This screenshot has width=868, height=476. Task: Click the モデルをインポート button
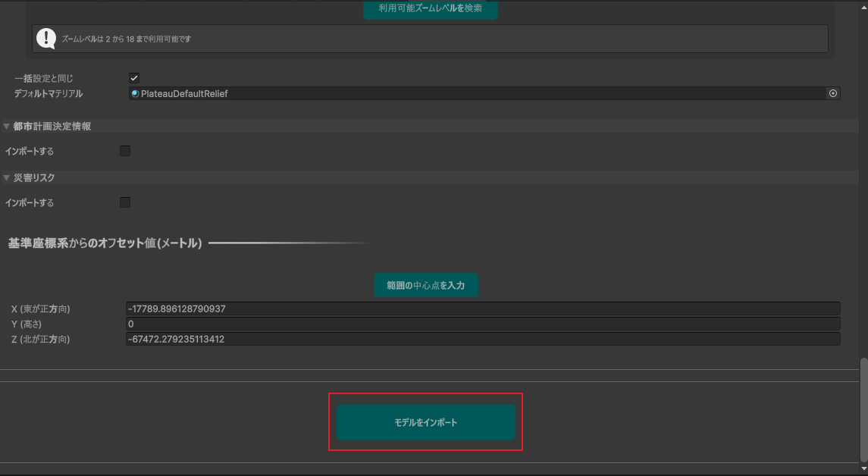(425, 421)
